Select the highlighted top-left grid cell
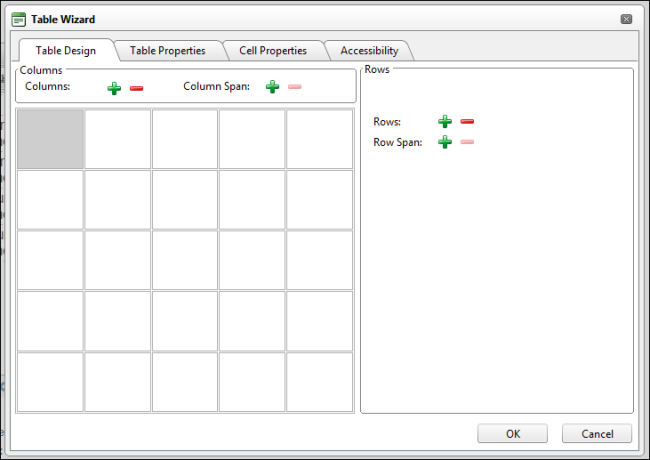Viewport: 650px width, 460px height. pos(50,139)
